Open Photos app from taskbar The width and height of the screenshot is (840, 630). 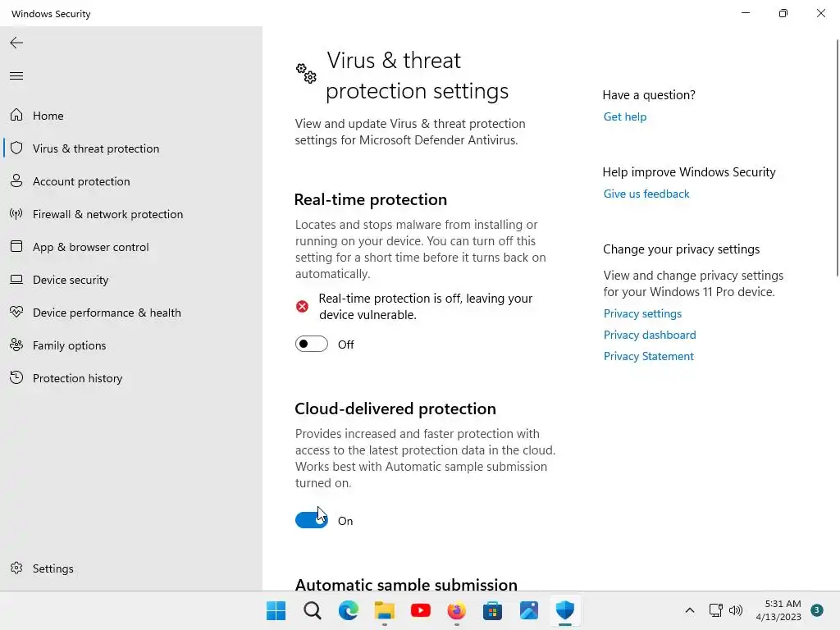pos(529,610)
